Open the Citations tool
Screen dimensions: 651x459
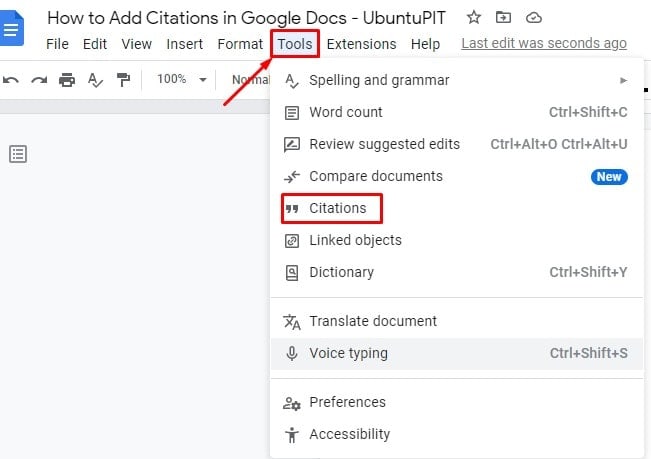[457, 208]
